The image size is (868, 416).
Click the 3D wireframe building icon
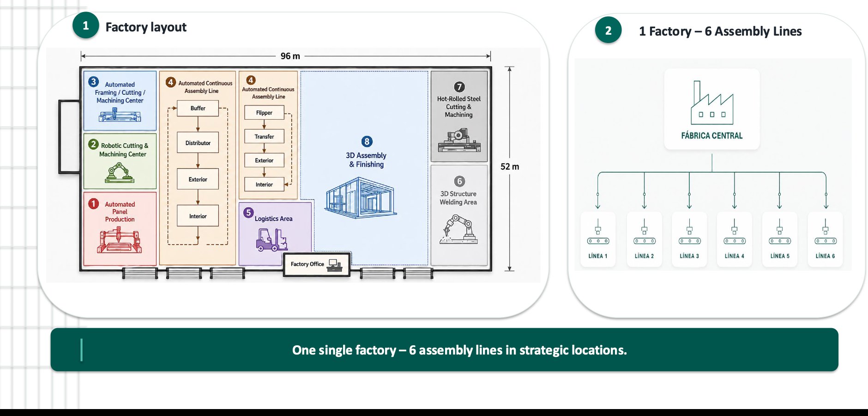pos(361,198)
